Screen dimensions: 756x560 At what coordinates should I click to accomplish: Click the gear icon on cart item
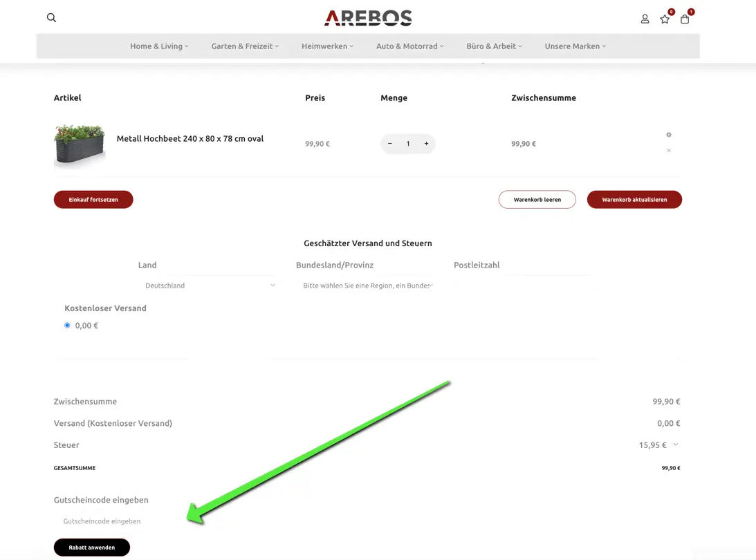(668, 134)
